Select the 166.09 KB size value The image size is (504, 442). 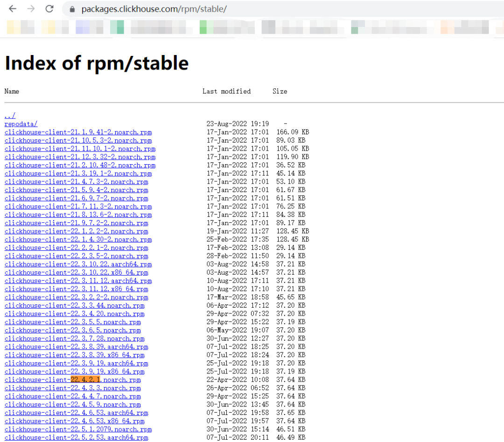[293, 132]
